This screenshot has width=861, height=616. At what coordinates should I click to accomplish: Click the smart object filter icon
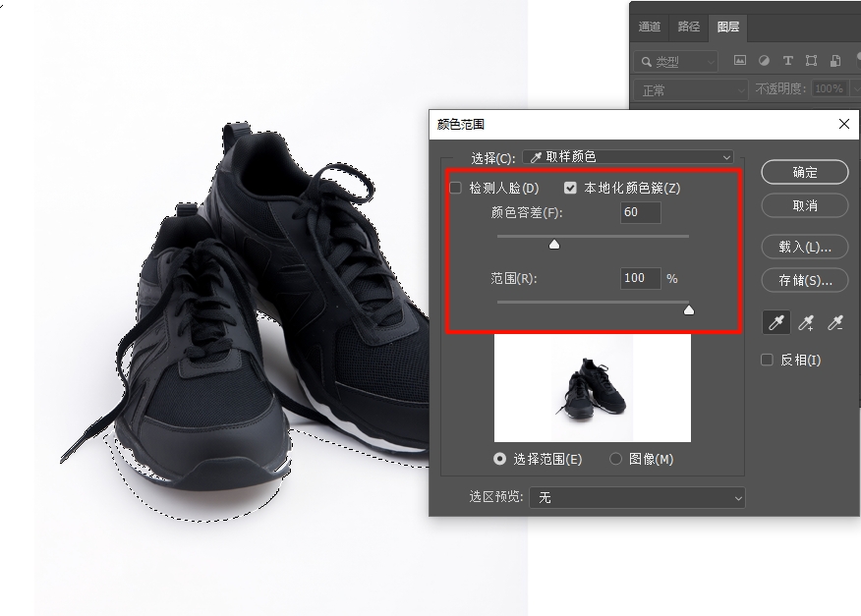tap(835, 61)
